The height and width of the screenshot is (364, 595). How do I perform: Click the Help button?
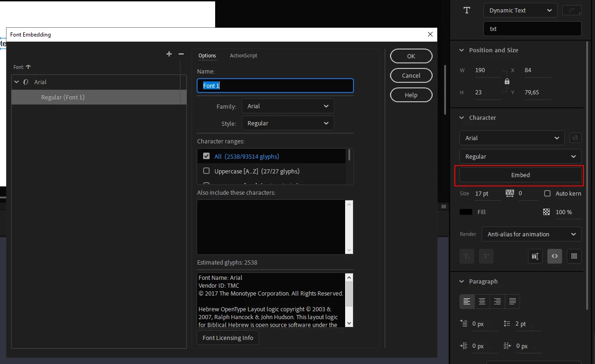point(411,95)
